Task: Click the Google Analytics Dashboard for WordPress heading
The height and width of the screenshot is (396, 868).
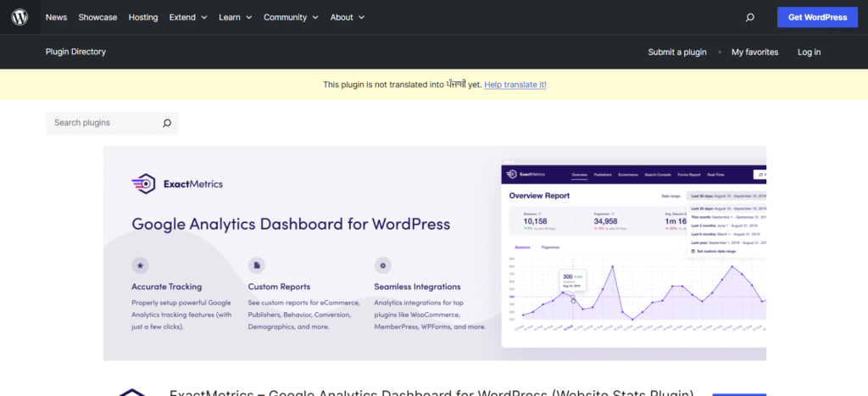Action: (291, 225)
